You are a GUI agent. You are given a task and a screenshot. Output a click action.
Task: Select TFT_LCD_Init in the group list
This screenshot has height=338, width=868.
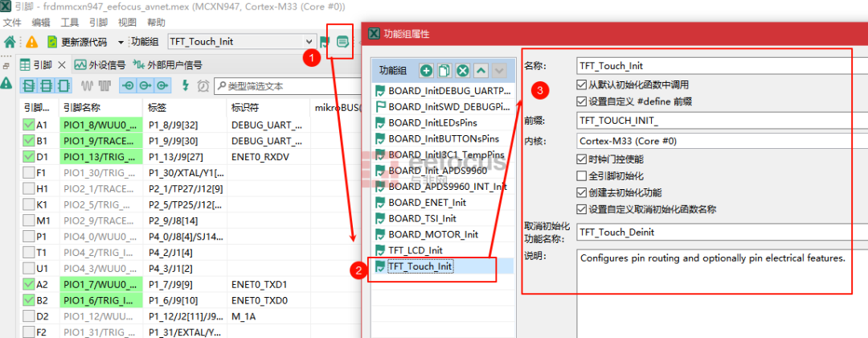443,250
